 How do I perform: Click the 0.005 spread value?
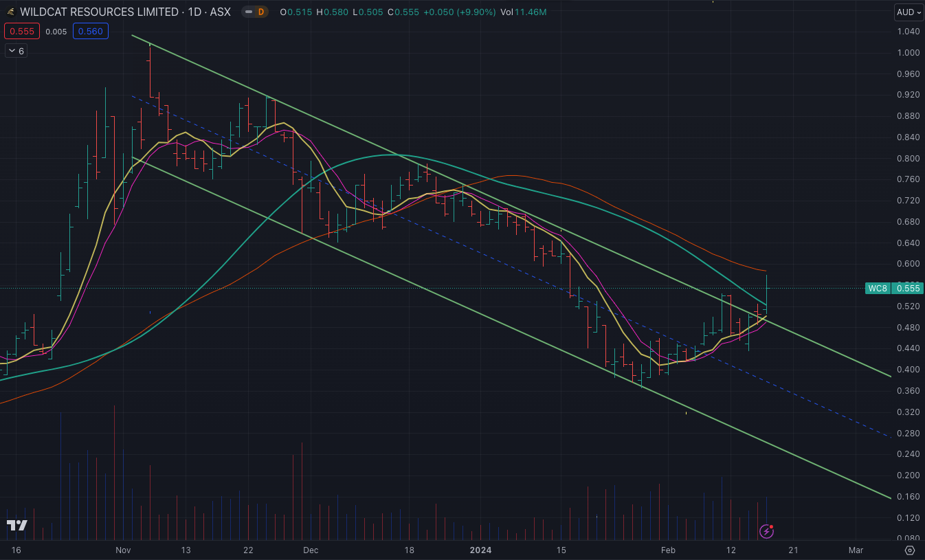56,31
